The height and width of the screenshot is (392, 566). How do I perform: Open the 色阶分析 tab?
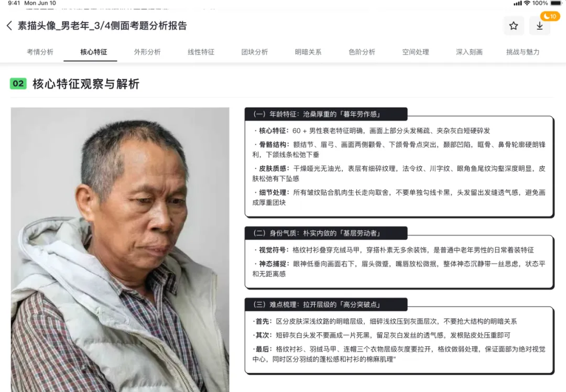362,52
